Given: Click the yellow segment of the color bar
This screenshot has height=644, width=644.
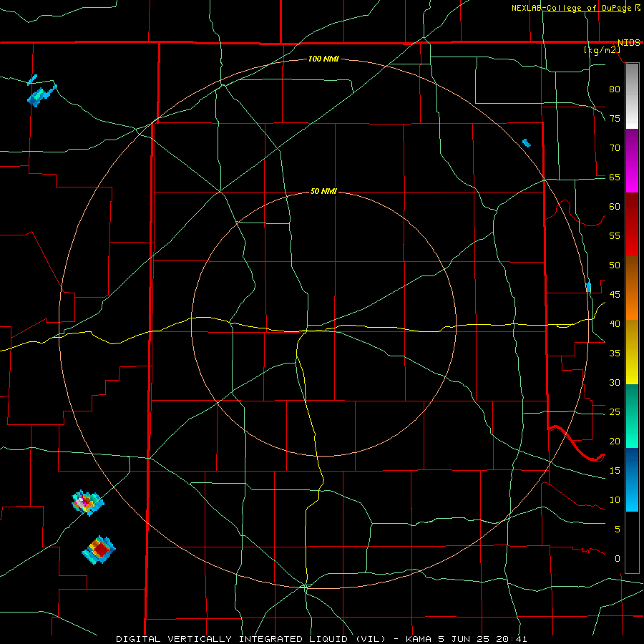Looking at the screenshot, I should point(632,352).
